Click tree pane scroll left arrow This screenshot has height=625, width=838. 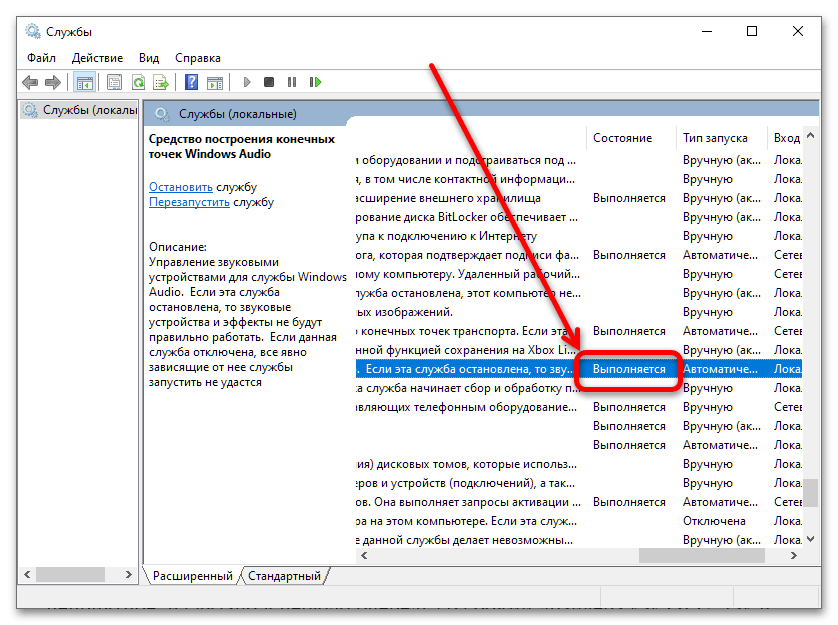pyautogui.click(x=27, y=574)
